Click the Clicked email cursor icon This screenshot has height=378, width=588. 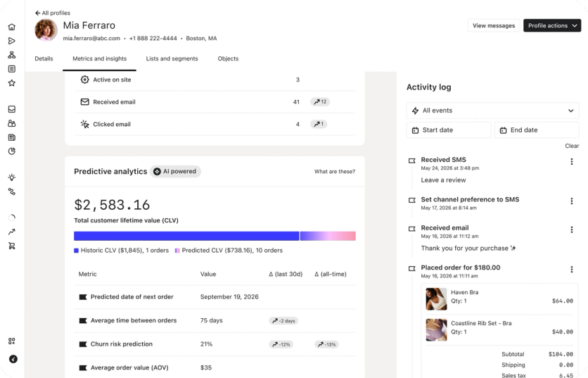84,125
